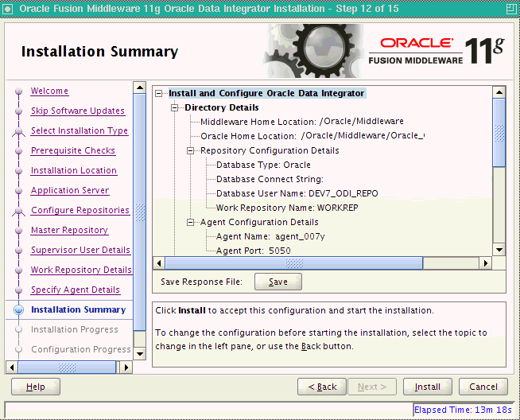Select Work Repository Name WORKREP row

287,208
